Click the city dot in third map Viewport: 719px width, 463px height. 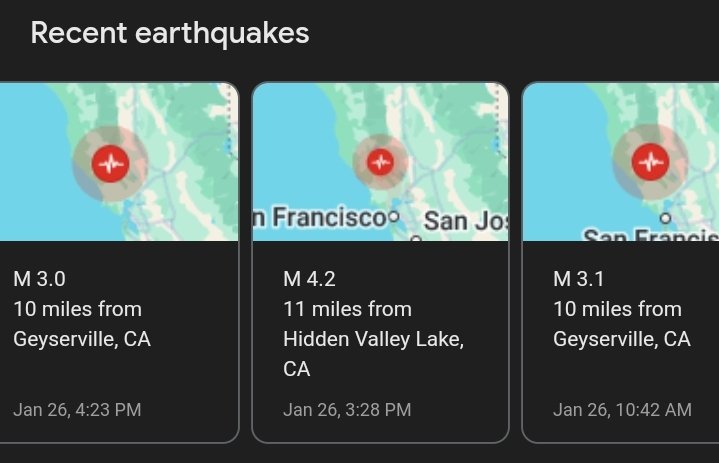click(x=666, y=218)
